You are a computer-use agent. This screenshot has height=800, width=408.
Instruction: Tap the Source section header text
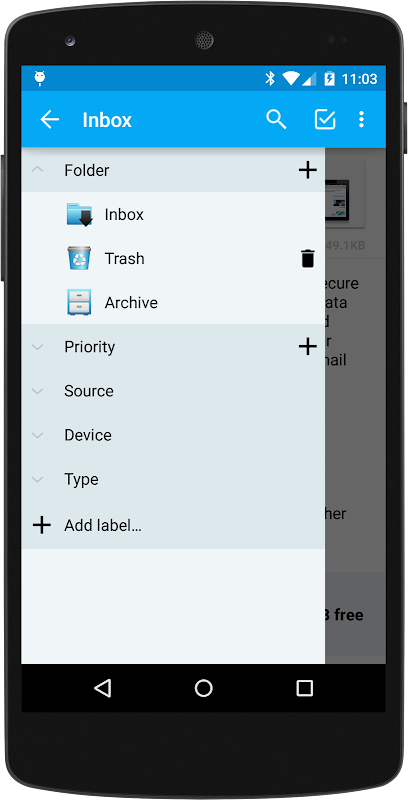click(x=89, y=391)
